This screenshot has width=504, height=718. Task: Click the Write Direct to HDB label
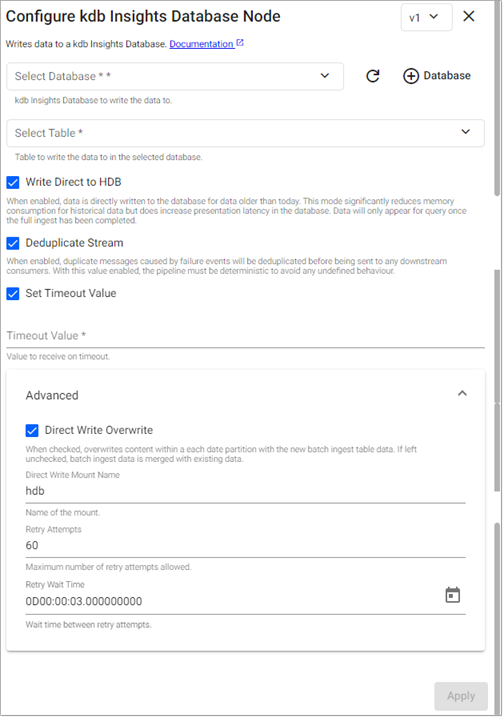click(x=73, y=182)
